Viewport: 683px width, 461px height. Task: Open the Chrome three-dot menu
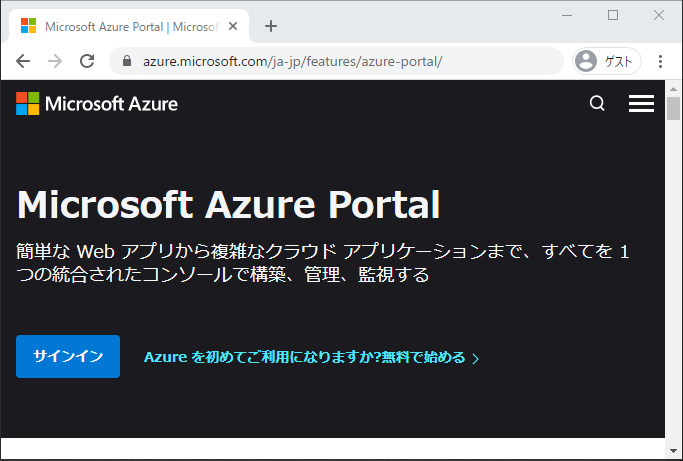click(x=660, y=61)
